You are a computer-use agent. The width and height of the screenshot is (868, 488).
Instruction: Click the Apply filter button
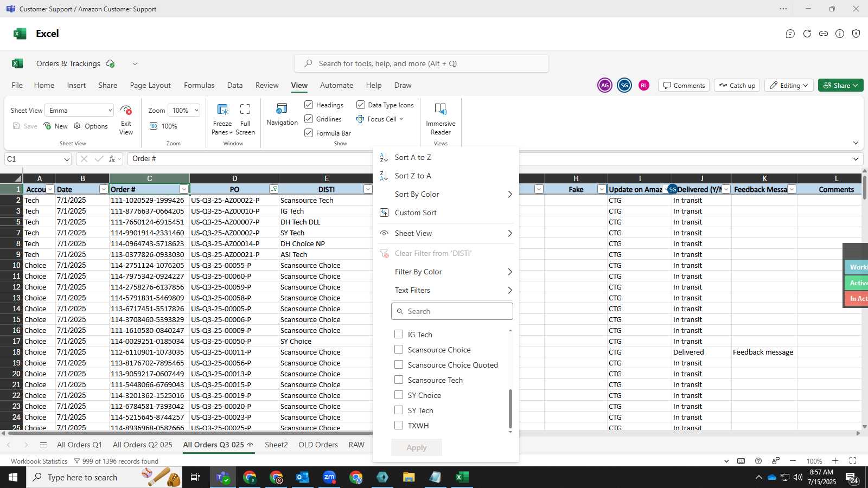point(417,447)
